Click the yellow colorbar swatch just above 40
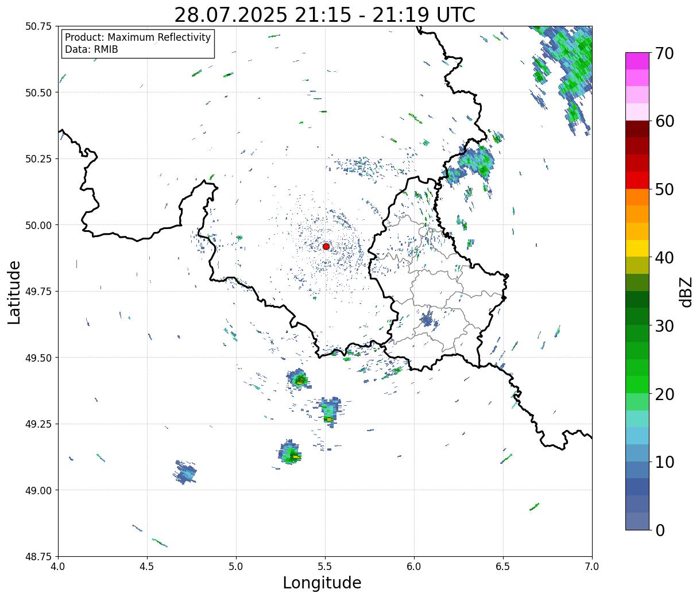 click(637, 249)
